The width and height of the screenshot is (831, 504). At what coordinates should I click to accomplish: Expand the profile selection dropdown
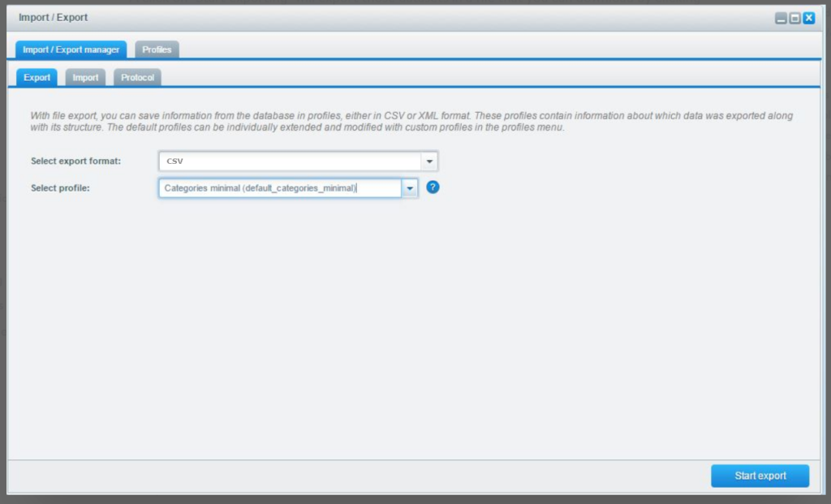pyautogui.click(x=410, y=187)
